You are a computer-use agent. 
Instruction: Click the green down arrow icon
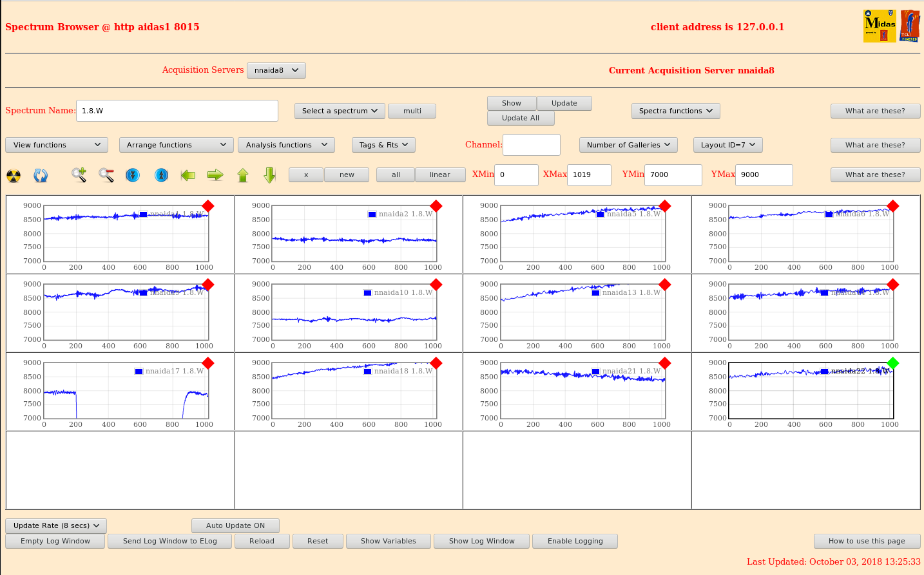click(270, 174)
